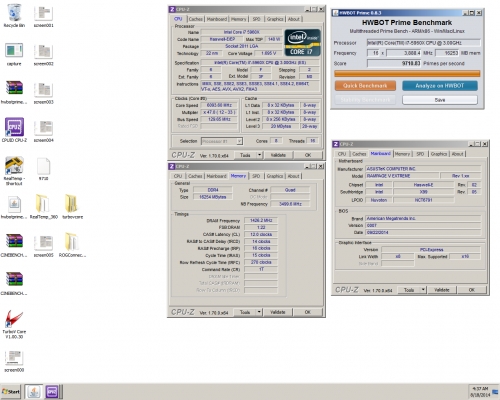This screenshot has height=400, width=500.
Task: Switch to the Caches tab in top CPU-Z
Action: (x=196, y=19)
